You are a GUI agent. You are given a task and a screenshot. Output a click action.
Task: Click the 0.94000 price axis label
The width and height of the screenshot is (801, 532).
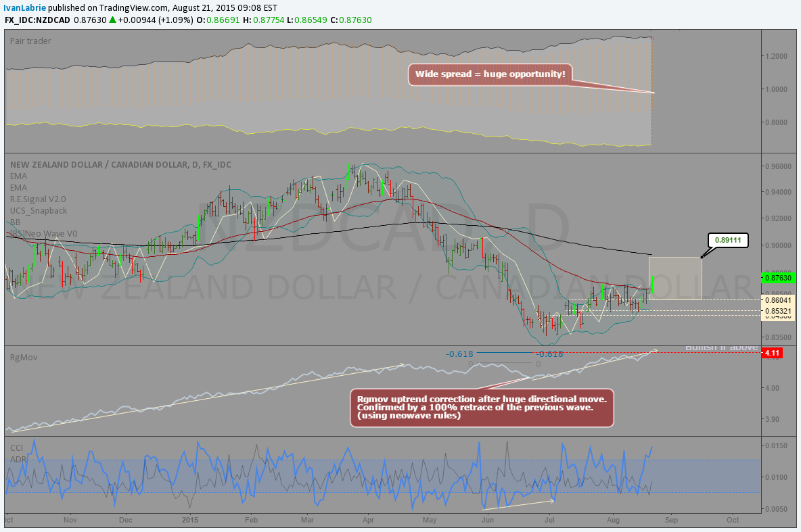pyautogui.click(x=779, y=193)
